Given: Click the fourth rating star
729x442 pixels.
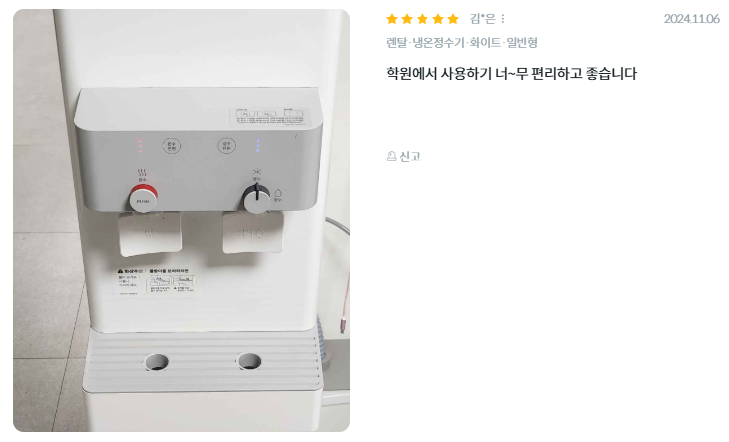Looking at the screenshot, I should (x=437, y=19).
